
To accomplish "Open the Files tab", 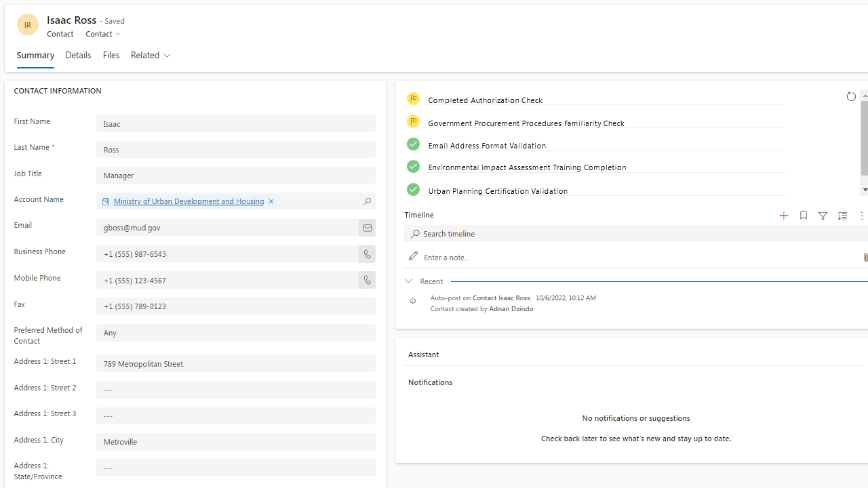I will 111,56.
